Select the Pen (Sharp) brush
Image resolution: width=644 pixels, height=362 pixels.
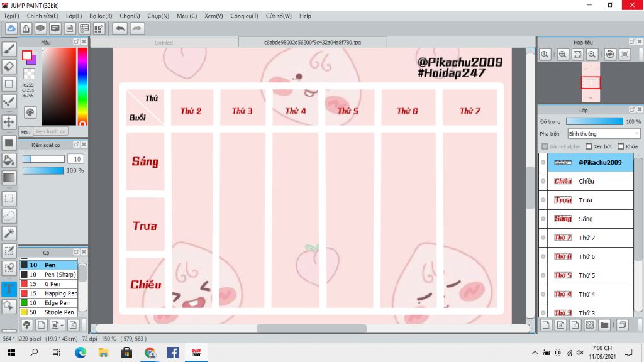(x=48, y=275)
